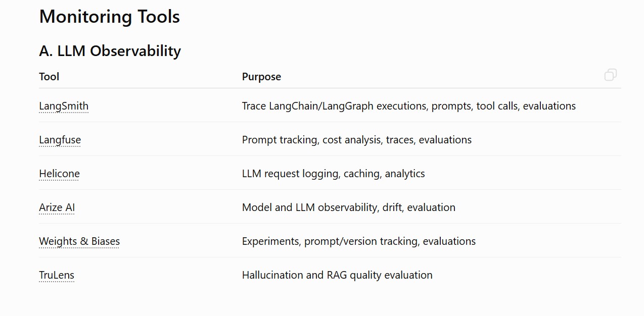This screenshot has height=316, width=644.
Task: Click the Experiments, prompt/version tracking description
Action: point(359,241)
